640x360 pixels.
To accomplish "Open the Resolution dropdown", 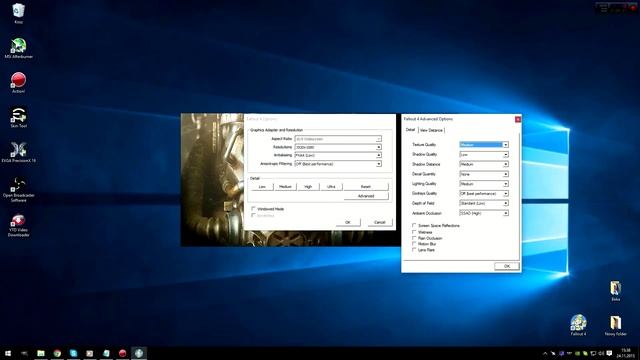I will click(338, 147).
